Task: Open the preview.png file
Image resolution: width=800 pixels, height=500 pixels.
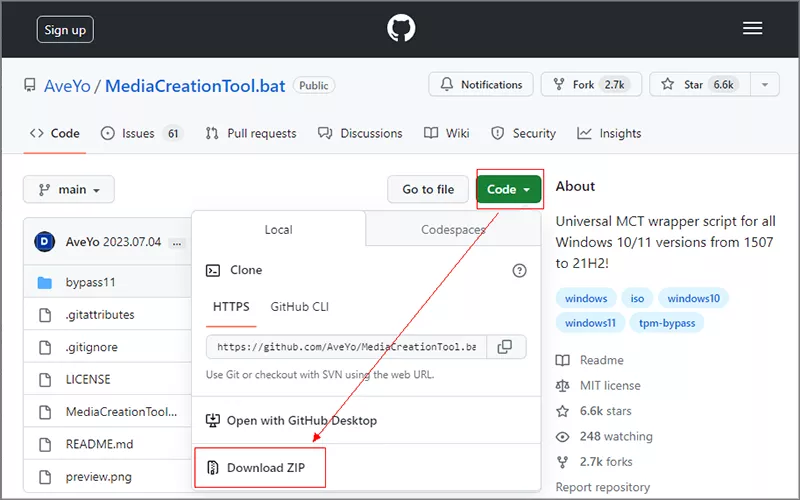Action: click(x=98, y=477)
